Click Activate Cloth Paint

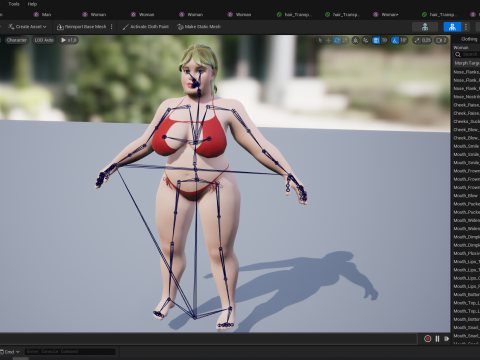pyautogui.click(x=146, y=27)
